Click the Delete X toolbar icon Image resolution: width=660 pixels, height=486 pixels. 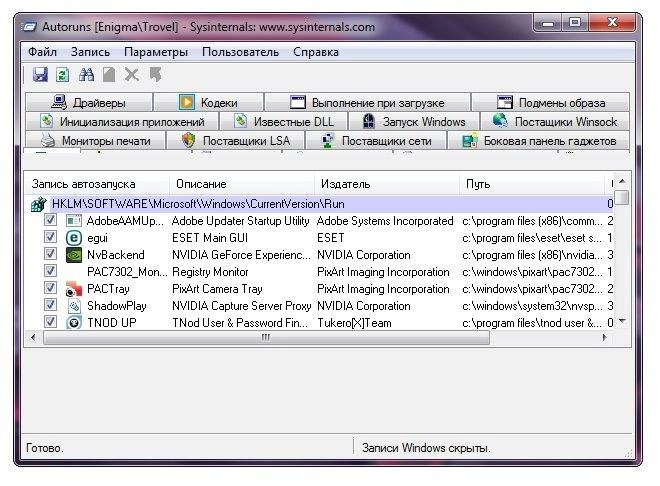coord(132,75)
